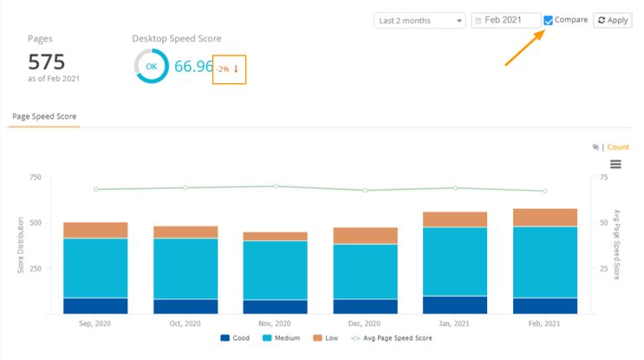Click the Desktop Speed Score heading
644x360 pixels.
tap(177, 39)
